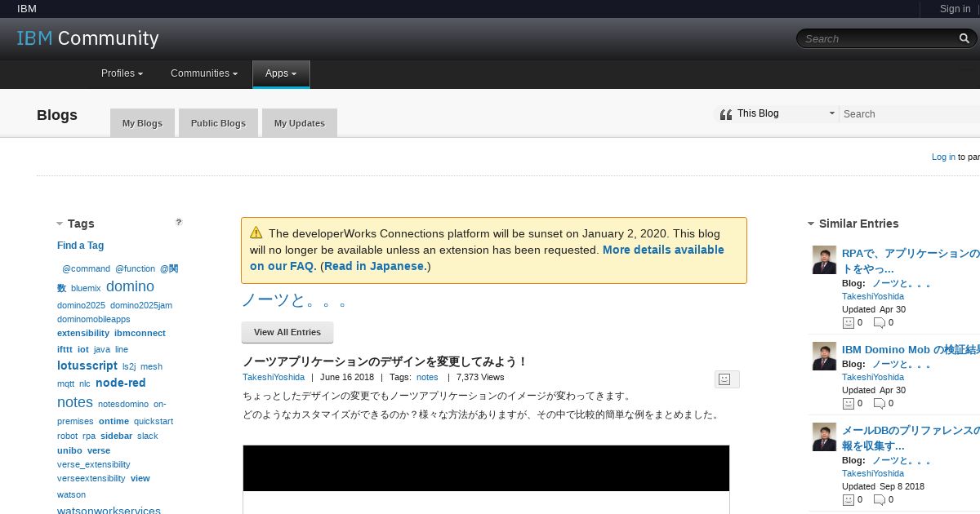The image size is (980, 514).
Task: Switch to the Public Blogs tab
Action: point(218,123)
